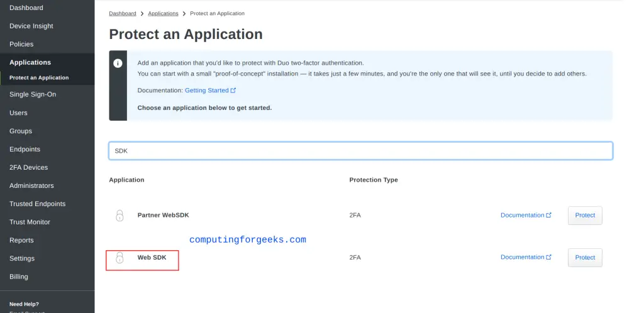Click the Protect an Application page heading
644x313 pixels.
[186, 34]
